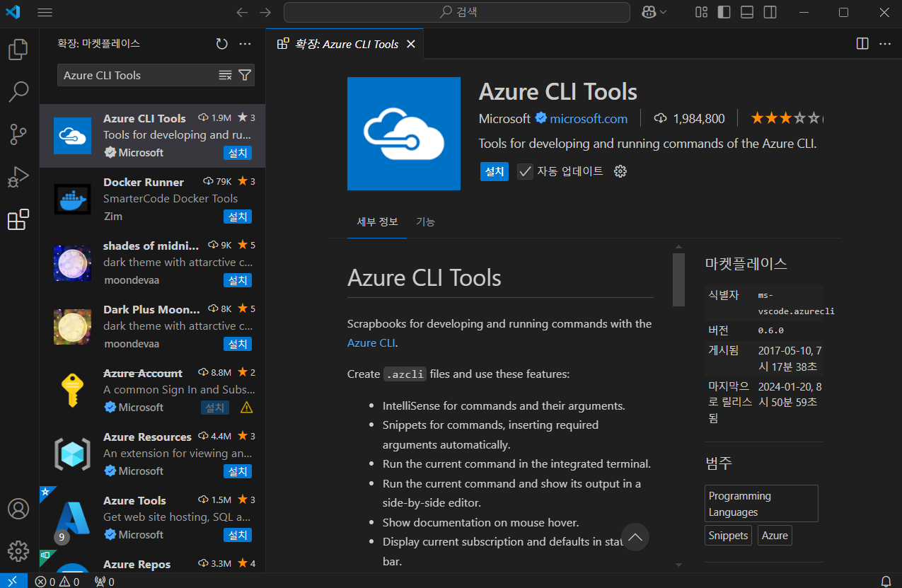This screenshot has width=902, height=588.
Task: Open the Explorer view in activity bar
Action: [x=18, y=50]
